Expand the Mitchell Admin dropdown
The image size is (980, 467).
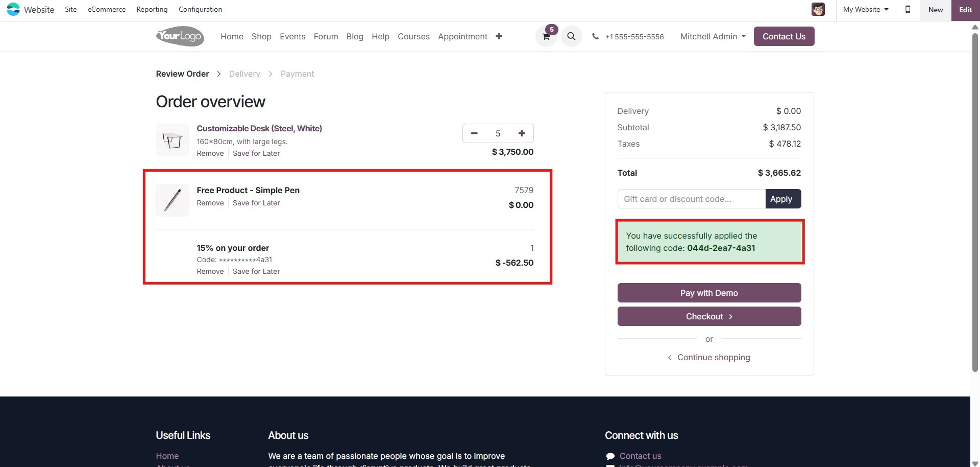(x=713, y=36)
